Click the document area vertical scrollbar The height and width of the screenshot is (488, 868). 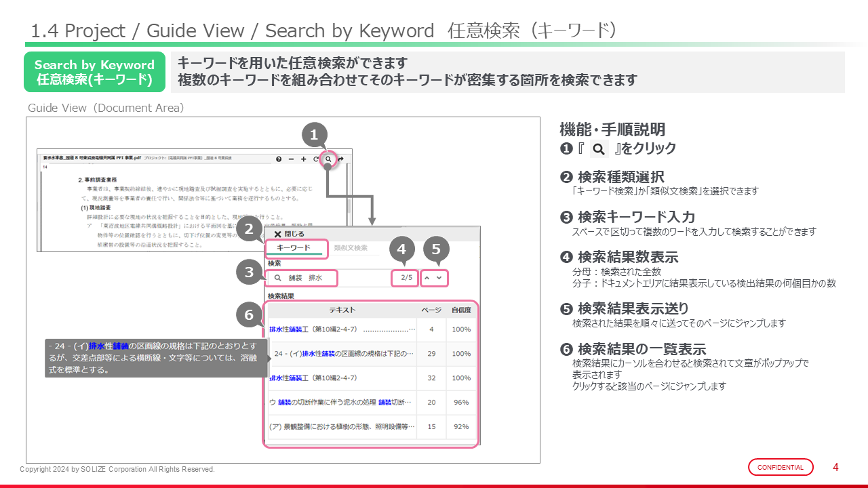pyautogui.click(x=349, y=203)
